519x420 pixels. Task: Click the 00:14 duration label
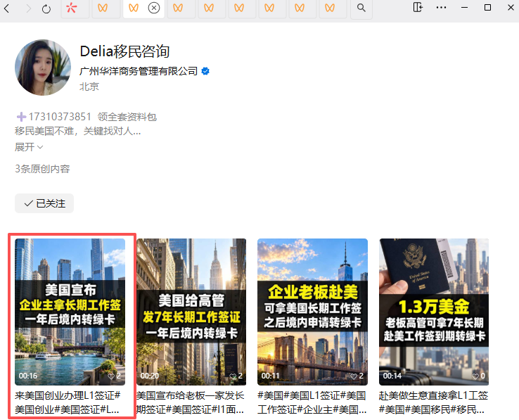coord(392,376)
